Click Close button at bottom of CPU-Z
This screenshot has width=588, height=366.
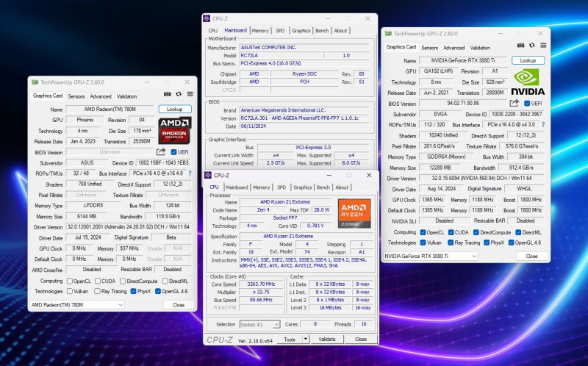click(x=361, y=339)
